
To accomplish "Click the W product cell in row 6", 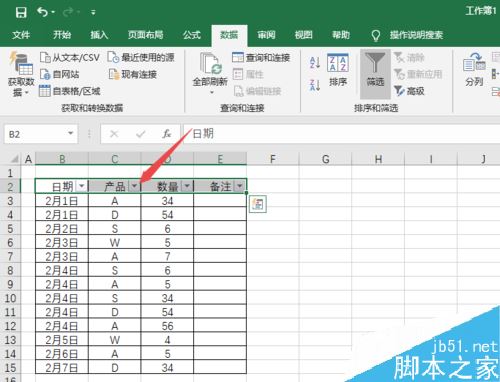I will coord(115,243).
